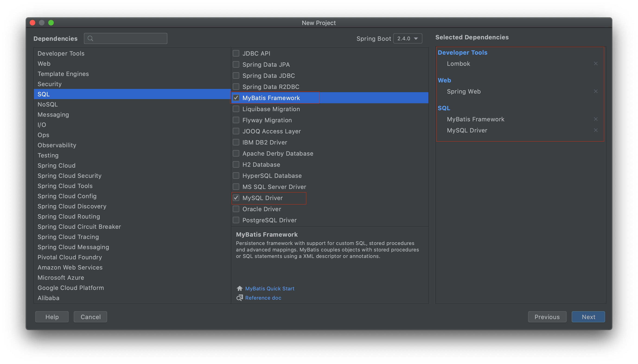Remove MyBatis Framework from selected dependencies

point(596,119)
